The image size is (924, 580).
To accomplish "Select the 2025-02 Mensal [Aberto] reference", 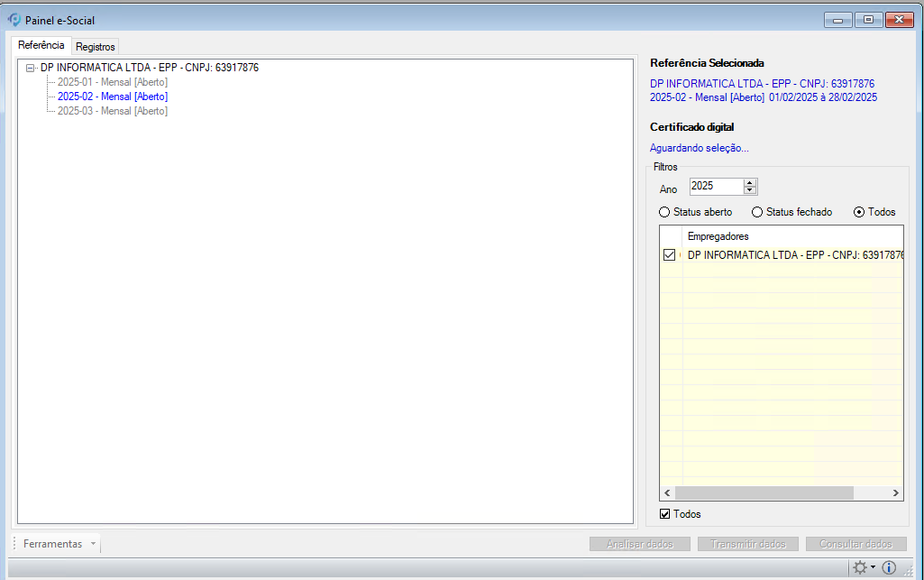I will [113, 97].
